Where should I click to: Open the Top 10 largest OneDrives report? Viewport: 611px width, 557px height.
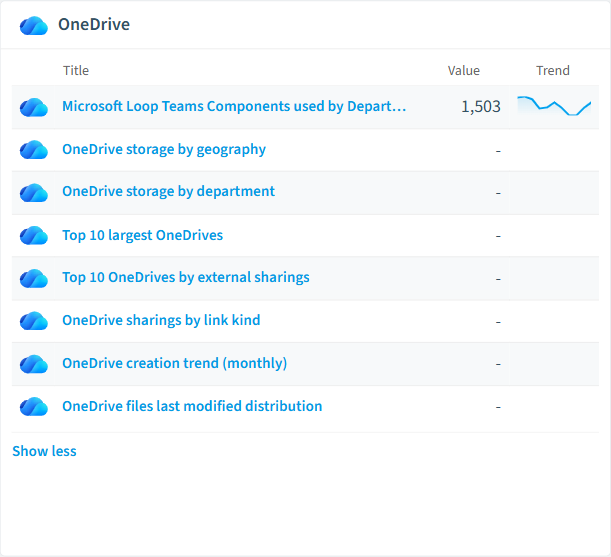point(143,235)
